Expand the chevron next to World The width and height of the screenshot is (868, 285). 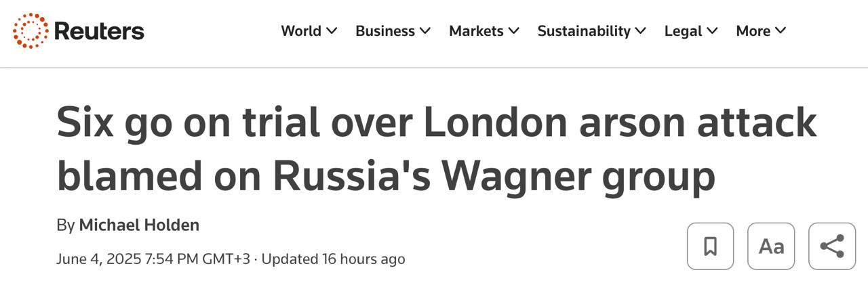click(x=332, y=31)
